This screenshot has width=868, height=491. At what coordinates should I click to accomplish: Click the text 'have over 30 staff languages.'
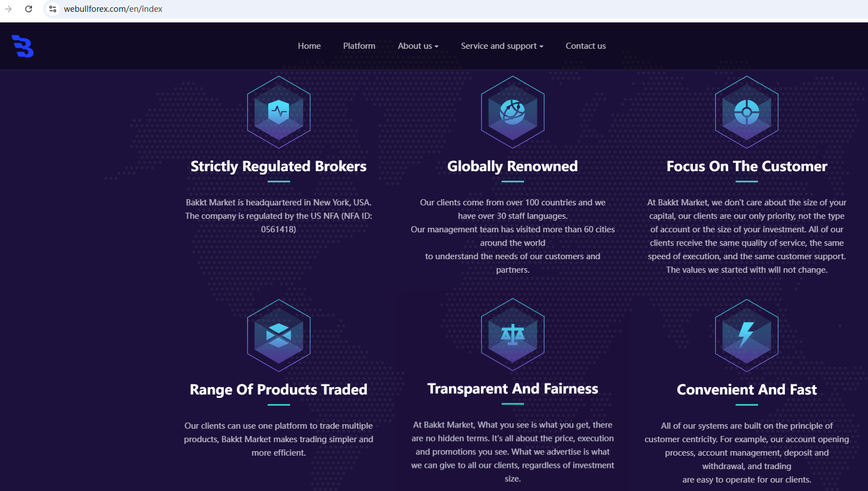(x=513, y=215)
